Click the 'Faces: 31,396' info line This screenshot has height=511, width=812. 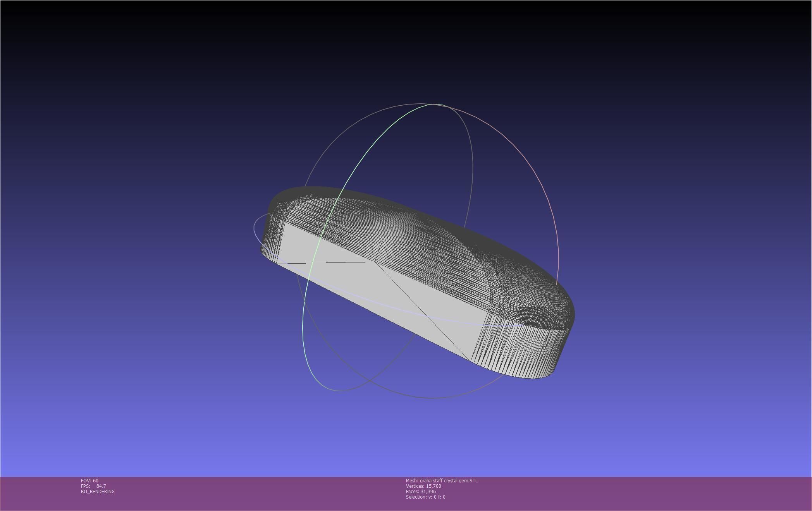point(421,491)
